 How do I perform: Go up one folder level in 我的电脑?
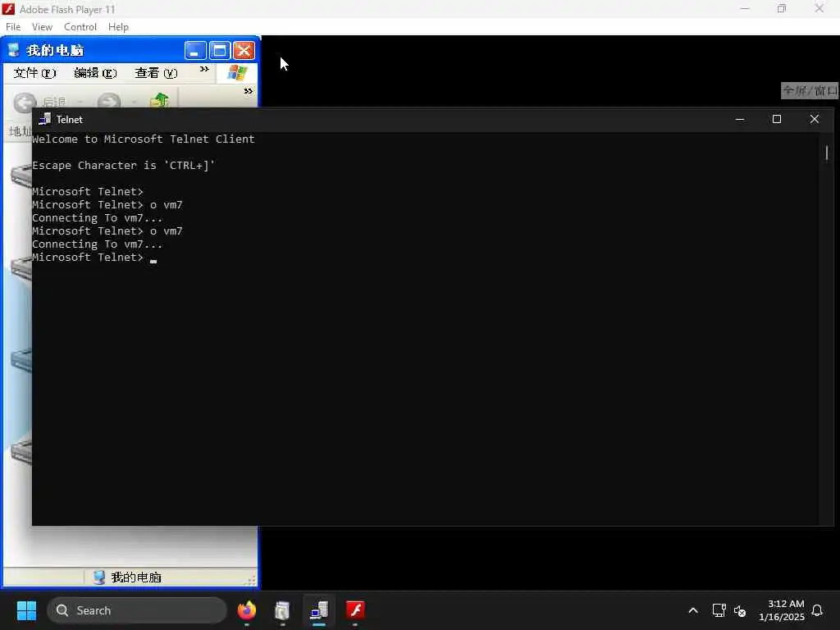[160, 100]
